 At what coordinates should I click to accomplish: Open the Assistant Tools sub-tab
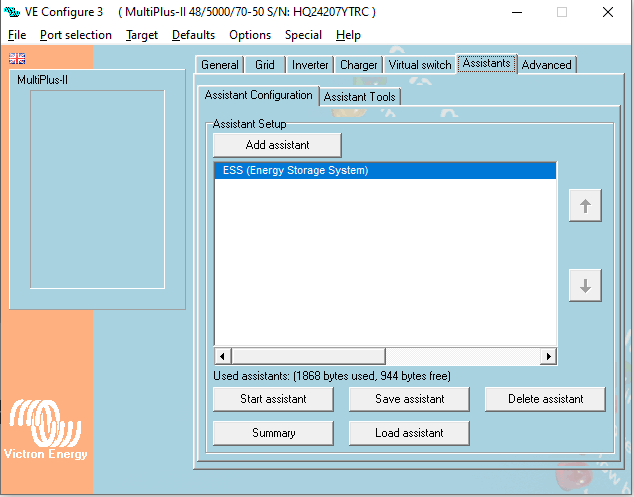coord(360,97)
